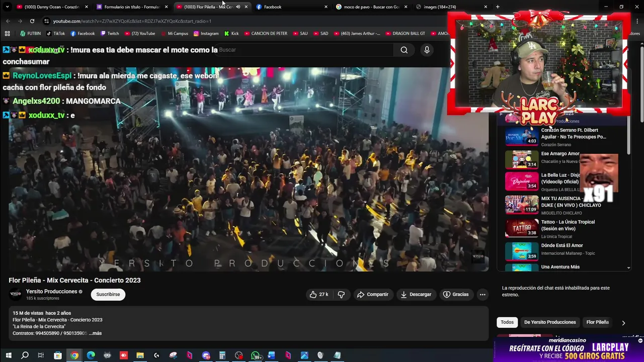Open Corazón Serrano No Te Preocupes thumbnail
The height and width of the screenshot is (362, 644).
pyautogui.click(x=521, y=136)
